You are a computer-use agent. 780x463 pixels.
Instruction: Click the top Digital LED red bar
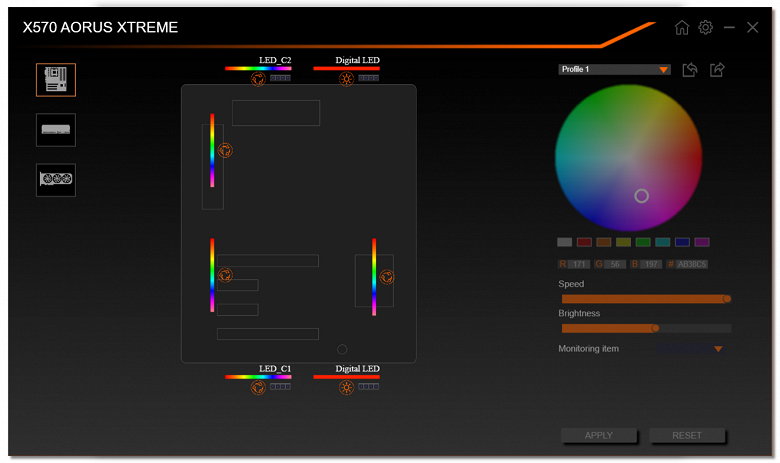(346, 68)
